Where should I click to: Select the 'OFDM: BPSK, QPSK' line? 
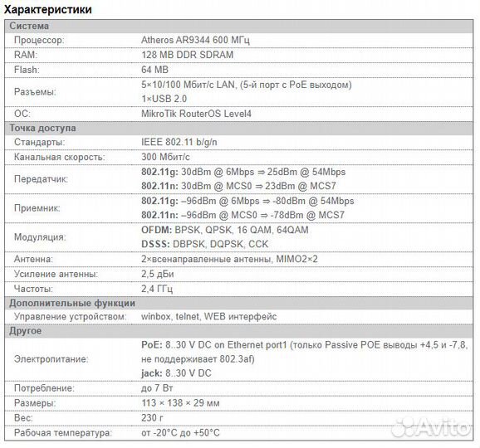click(225, 230)
